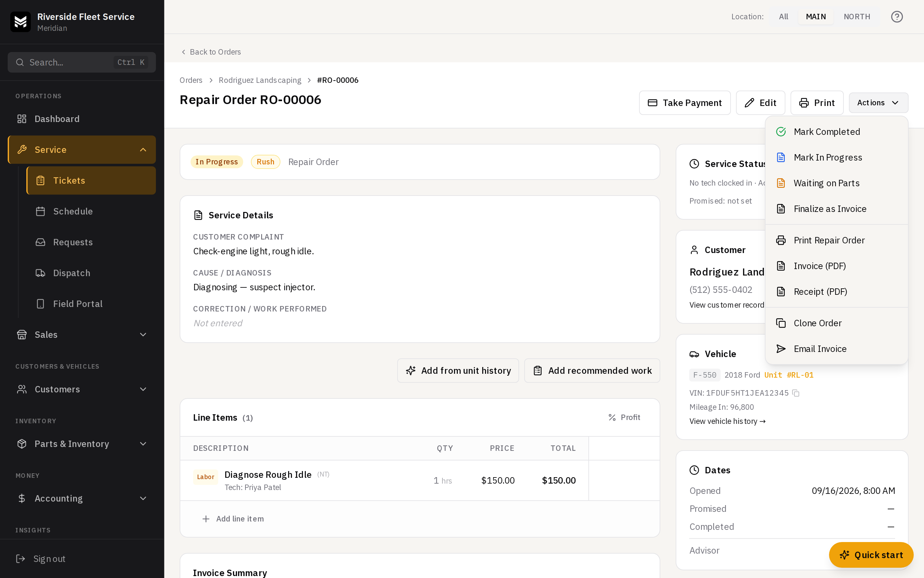Viewport: 924px width, 578px height.
Task: Download Invoice (PDF) from menu
Action: point(836,266)
